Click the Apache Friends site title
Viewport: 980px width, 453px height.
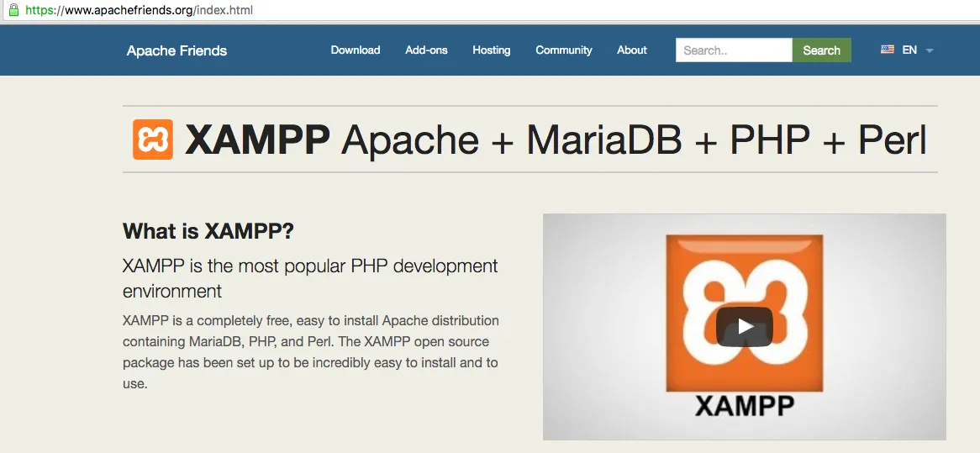(x=177, y=50)
